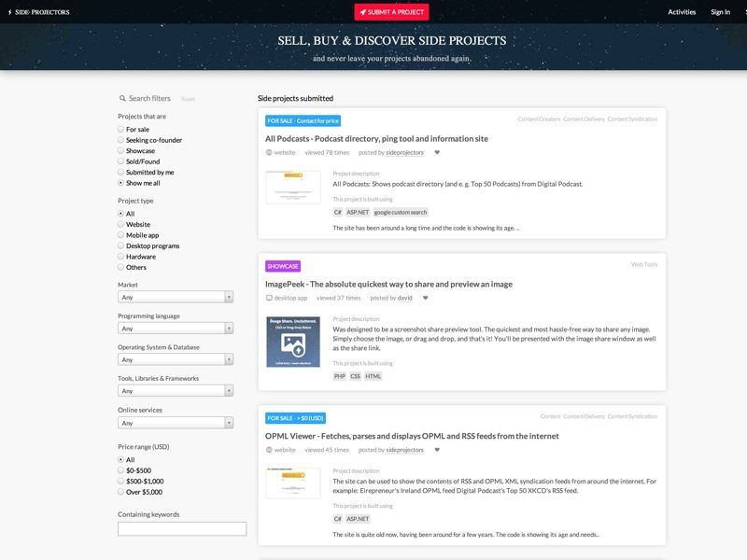Pick the $0-$500 price range
The image size is (747, 560).
click(x=120, y=470)
